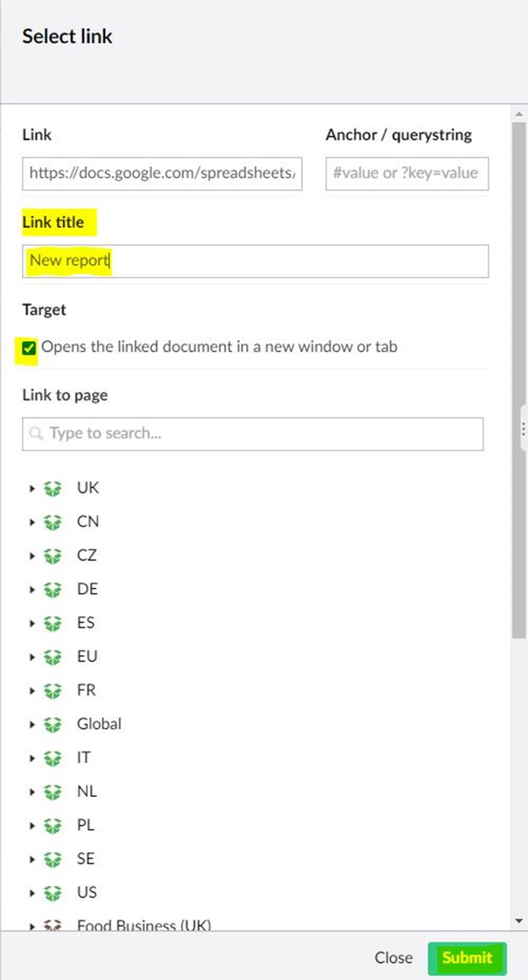528x980 pixels.
Task: Click the Food Business (UK) package icon
Action: [52, 926]
